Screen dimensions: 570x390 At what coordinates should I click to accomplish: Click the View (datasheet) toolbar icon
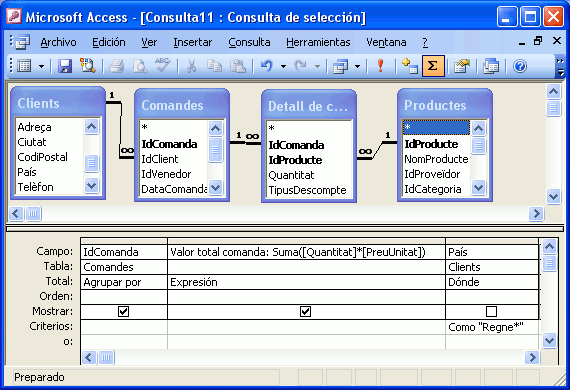24,66
